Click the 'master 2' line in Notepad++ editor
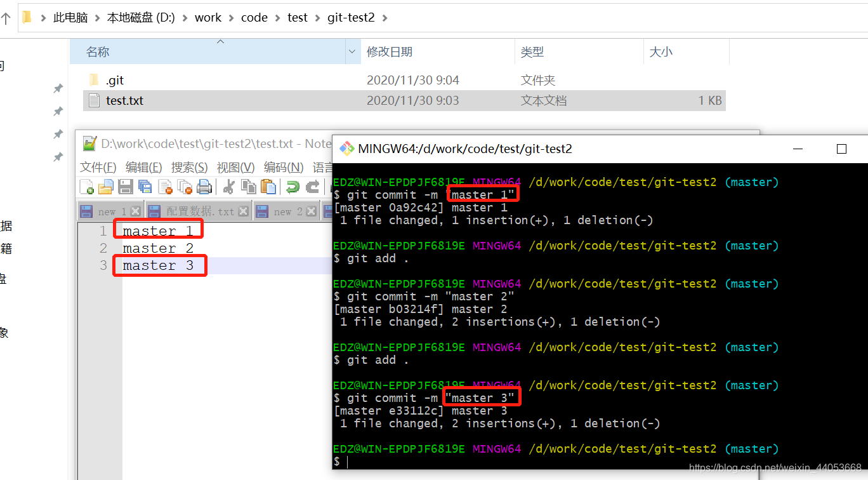Image resolution: width=868 pixels, height=480 pixels. point(159,248)
